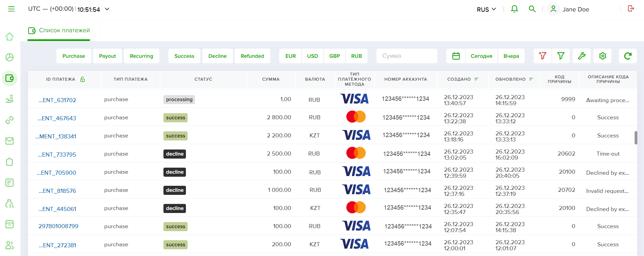Click the logout icon

tap(631, 9)
